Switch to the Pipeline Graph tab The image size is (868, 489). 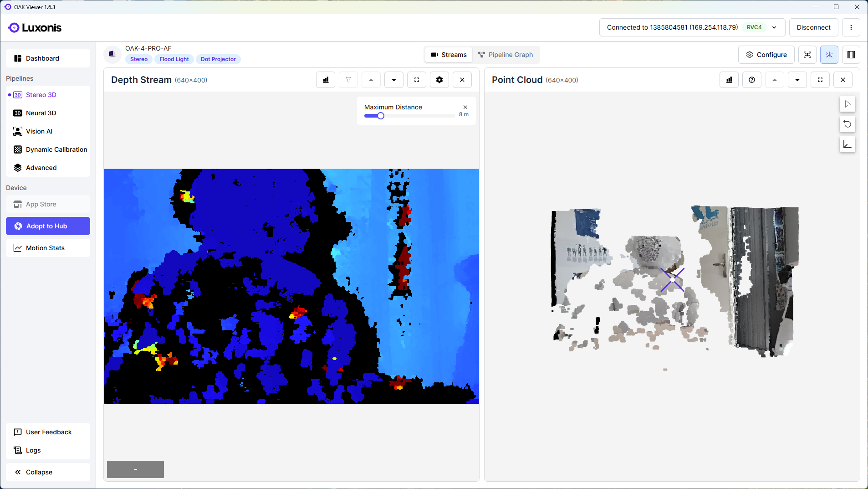tap(505, 55)
